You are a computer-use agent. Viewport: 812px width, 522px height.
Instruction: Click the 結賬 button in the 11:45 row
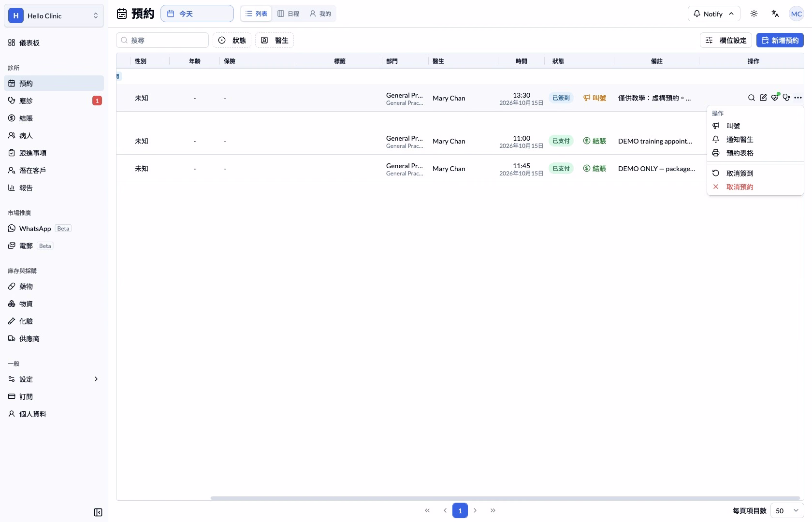pos(594,169)
